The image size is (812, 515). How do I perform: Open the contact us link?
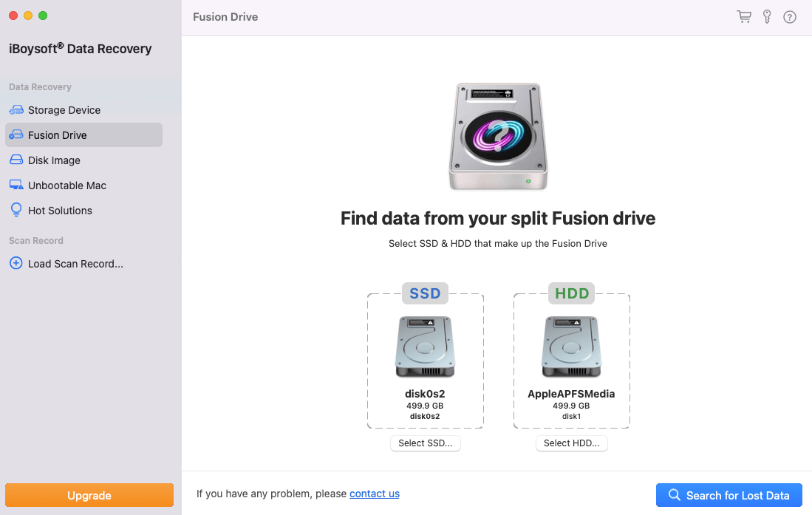375,494
